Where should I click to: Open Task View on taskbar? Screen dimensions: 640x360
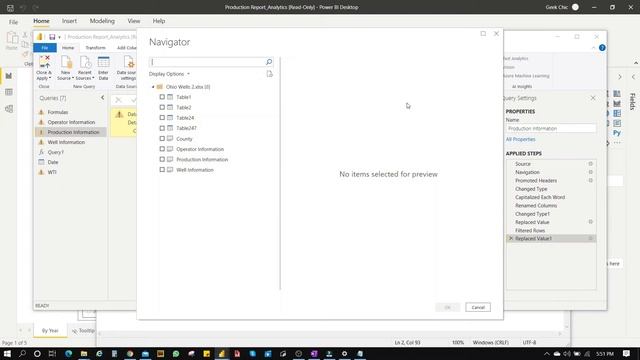click(x=52, y=353)
